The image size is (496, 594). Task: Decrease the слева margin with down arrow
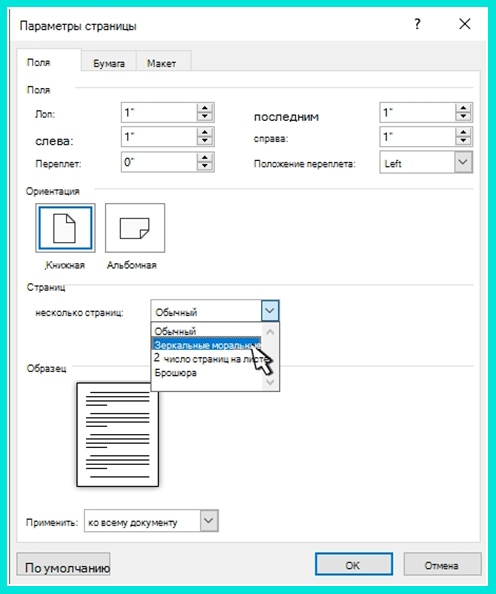coord(205,141)
